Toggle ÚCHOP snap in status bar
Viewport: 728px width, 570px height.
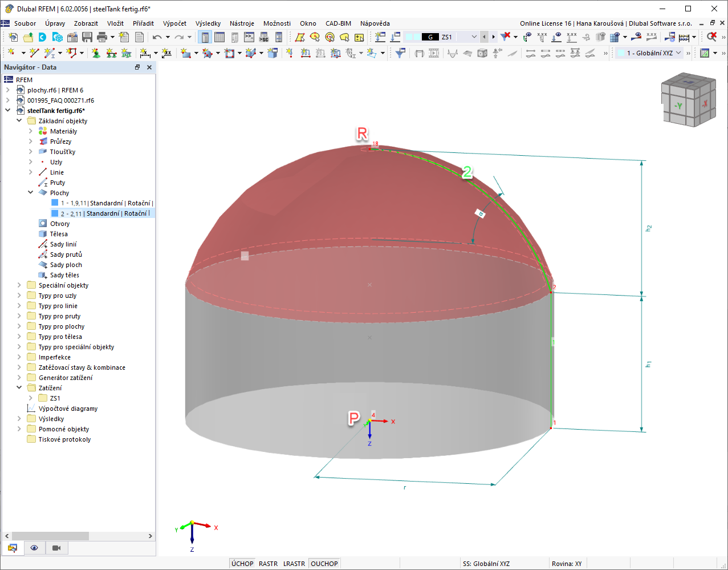pyautogui.click(x=242, y=564)
